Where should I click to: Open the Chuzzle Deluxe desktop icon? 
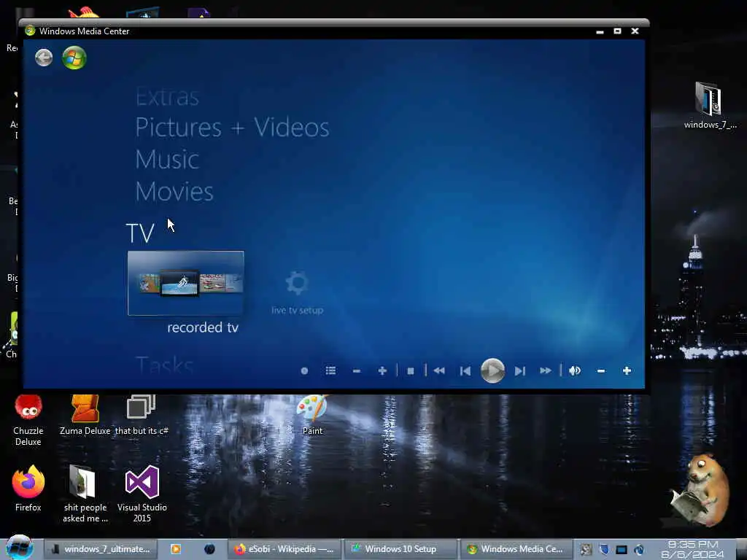[28, 421]
